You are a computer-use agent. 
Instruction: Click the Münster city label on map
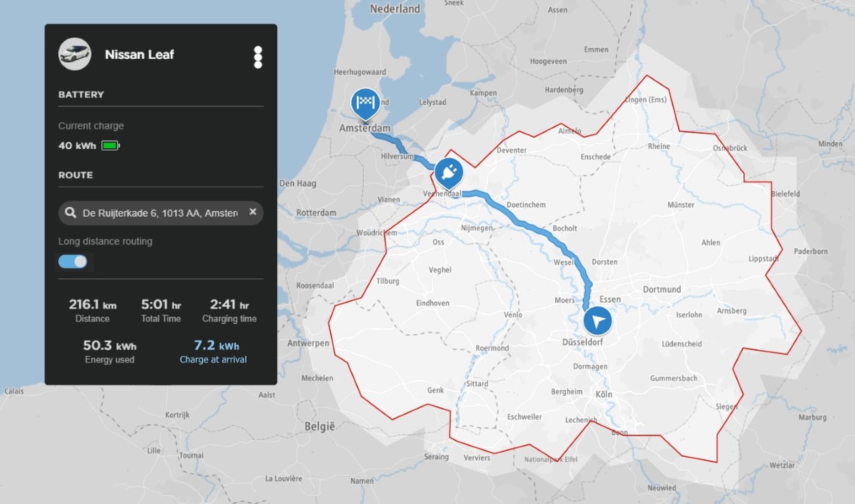pos(681,205)
